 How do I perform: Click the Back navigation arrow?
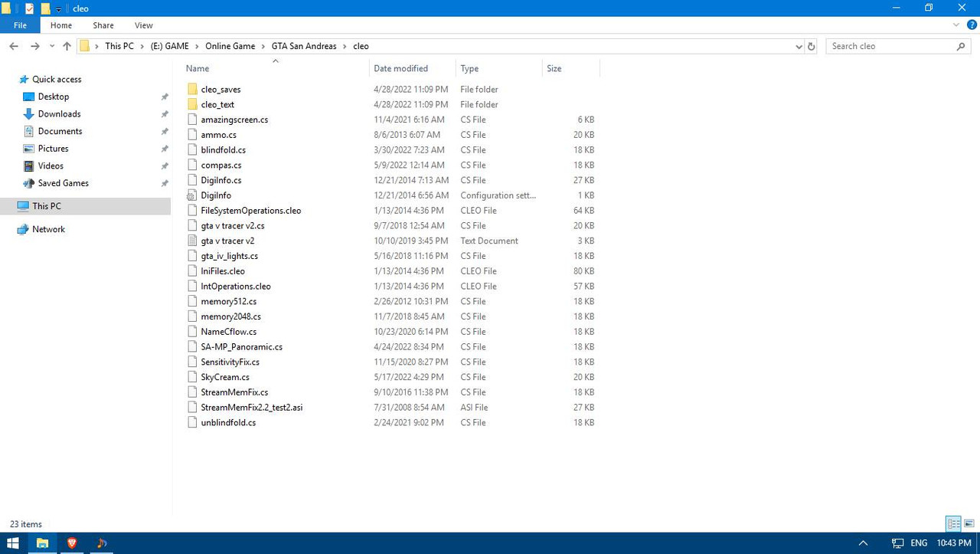click(x=14, y=47)
